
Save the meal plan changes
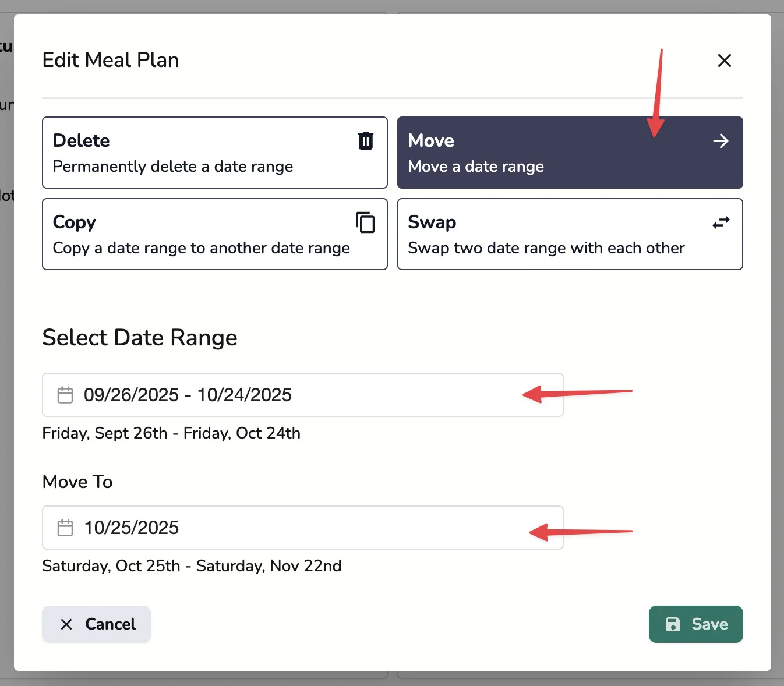[x=695, y=624]
